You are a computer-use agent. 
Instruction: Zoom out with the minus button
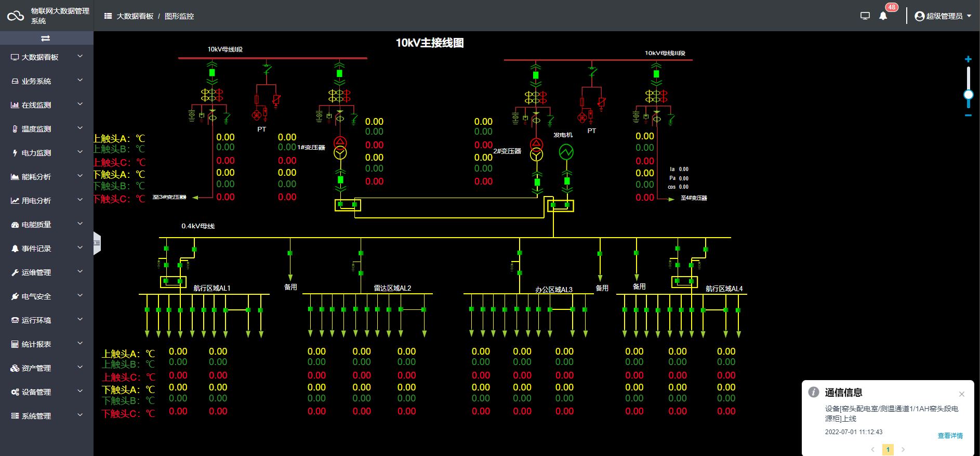(968, 115)
